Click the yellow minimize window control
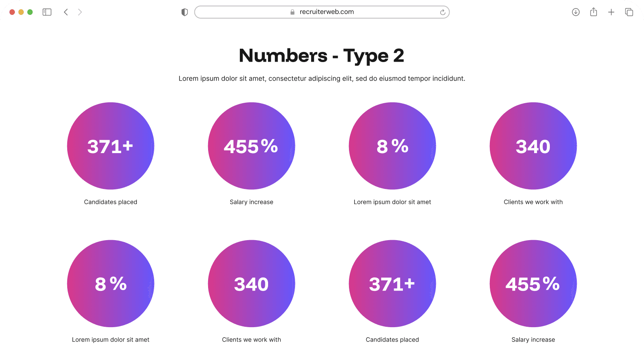This screenshot has width=644, height=361. (x=21, y=12)
